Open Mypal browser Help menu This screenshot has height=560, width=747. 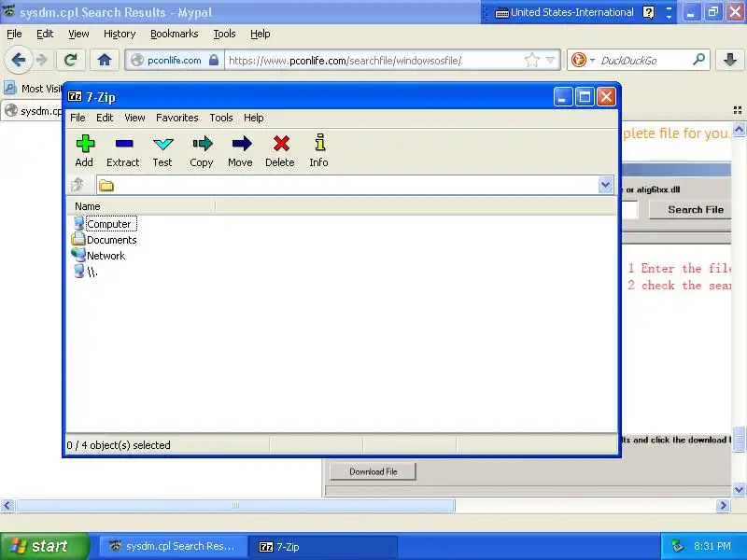pyautogui.click(x=261, y=34)
